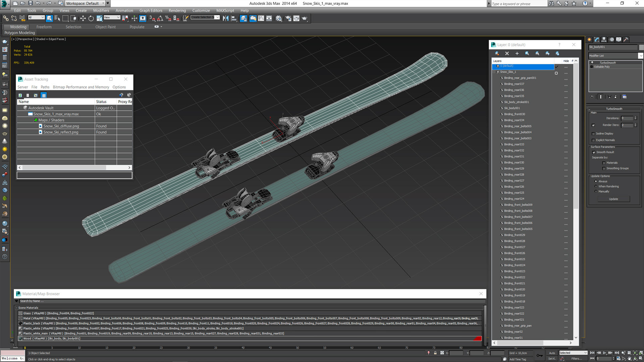Click the Align tool icon
The image size is (644, 362).
click(234, 18)
